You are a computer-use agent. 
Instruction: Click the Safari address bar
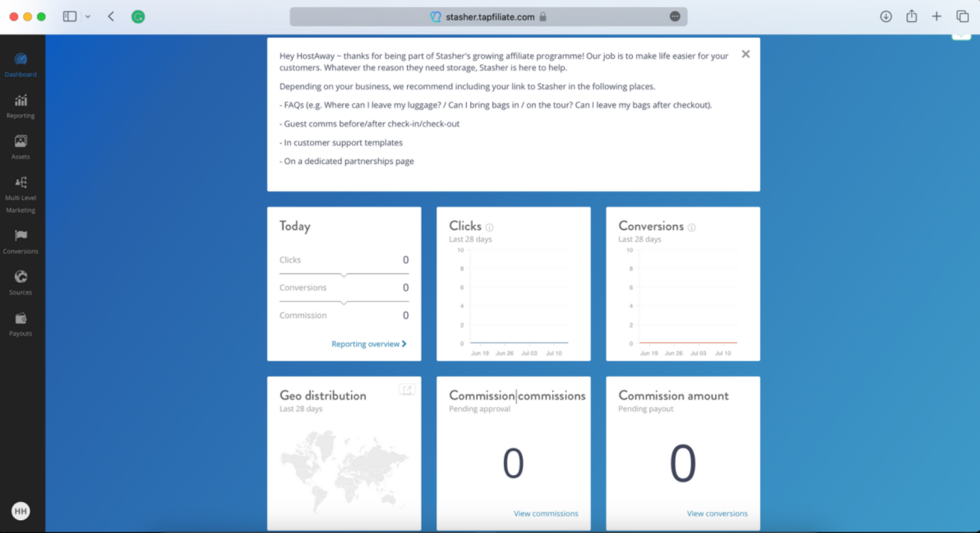pyautogui.click(x=489, y=17)
